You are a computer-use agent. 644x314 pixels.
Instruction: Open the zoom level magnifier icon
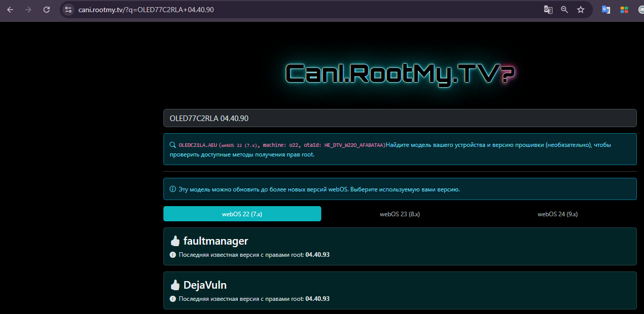click(565, 10)
